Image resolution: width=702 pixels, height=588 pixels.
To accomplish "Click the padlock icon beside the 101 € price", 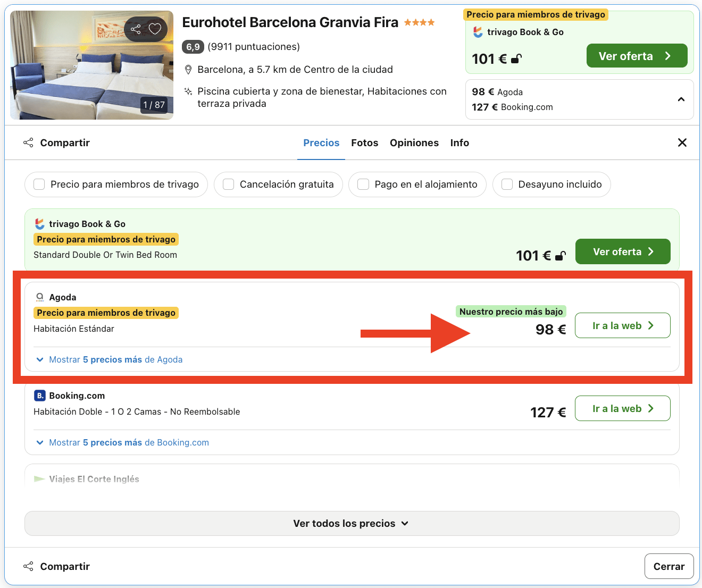I will [515, 60].
